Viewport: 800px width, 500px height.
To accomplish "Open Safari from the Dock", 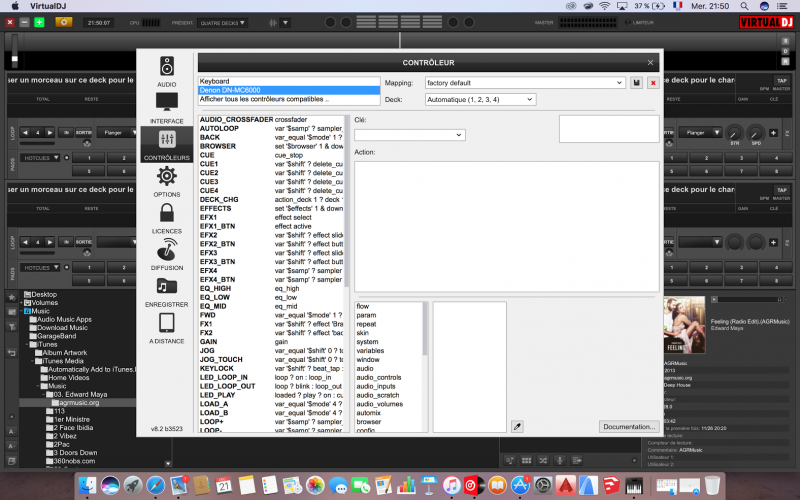I will [x=156, y=485].
